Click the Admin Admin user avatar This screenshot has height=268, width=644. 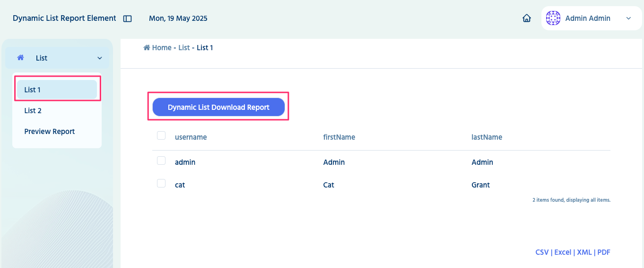[553, 18]
